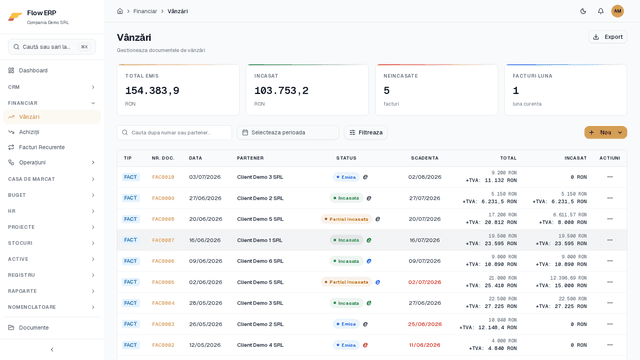This screenshot has height=360, width=640.
Task: Click the status icon beside FAC0007 Incasata
Action: (x=369, y=240)
